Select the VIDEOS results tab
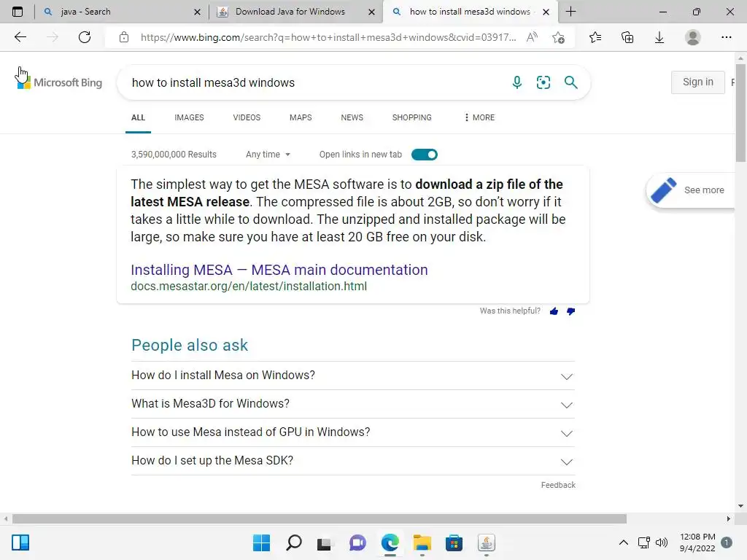This screenshot has width=747, height=560. [x=247, y=117]
